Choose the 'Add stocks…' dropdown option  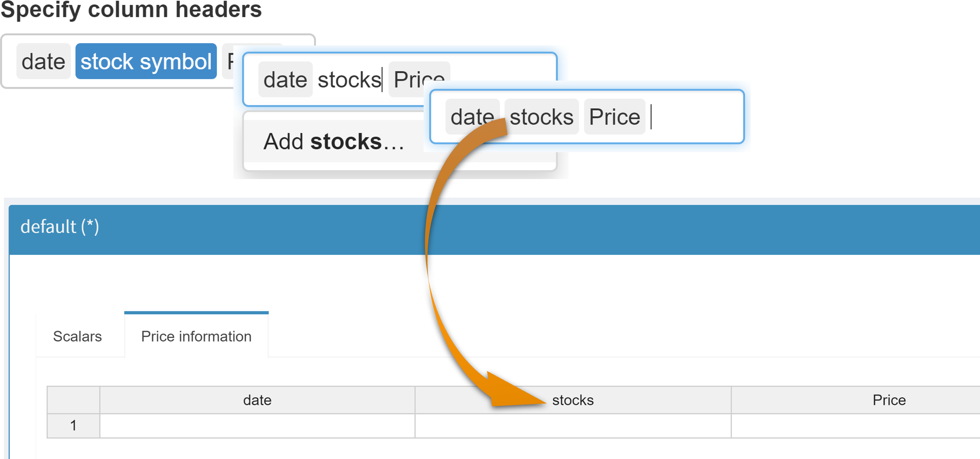333,141
